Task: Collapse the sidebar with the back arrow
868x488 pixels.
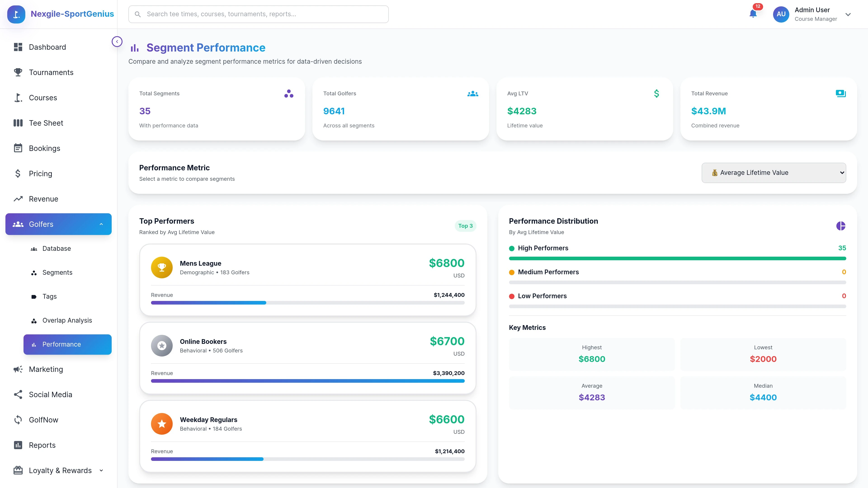Action: 117,41
